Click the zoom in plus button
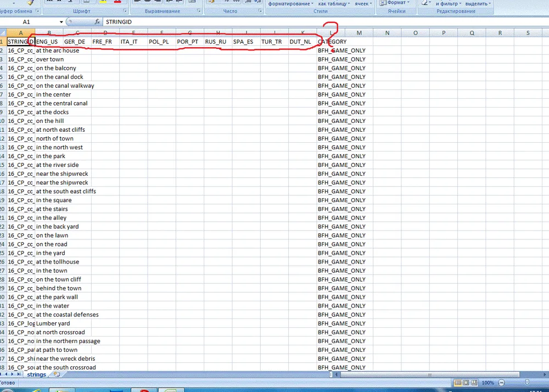Screen dimensions: 549x392 click(545, 383)
